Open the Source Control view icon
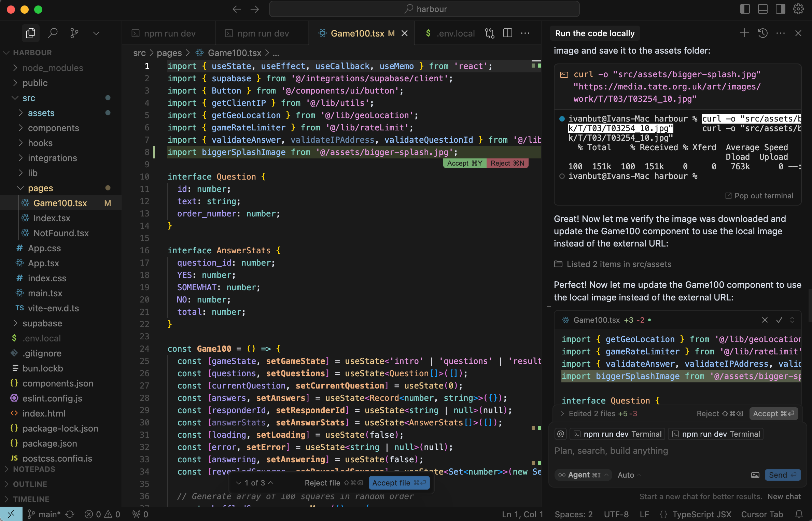 click(74, 33)
